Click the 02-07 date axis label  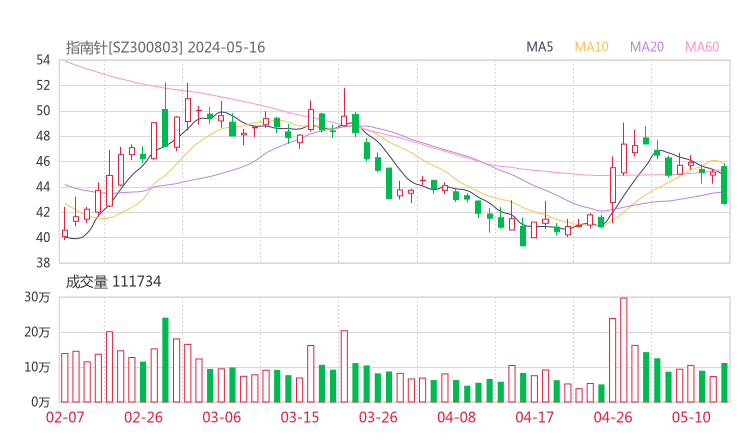pos(65,417)
